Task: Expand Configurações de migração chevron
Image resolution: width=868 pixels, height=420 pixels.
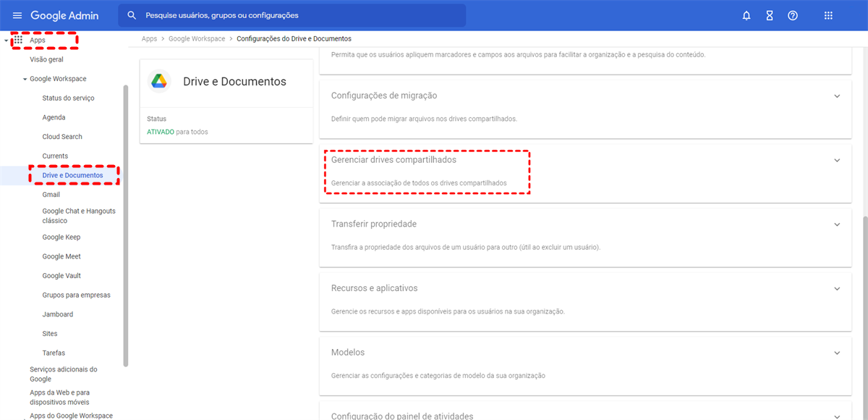Action: (x=837, y=96)
